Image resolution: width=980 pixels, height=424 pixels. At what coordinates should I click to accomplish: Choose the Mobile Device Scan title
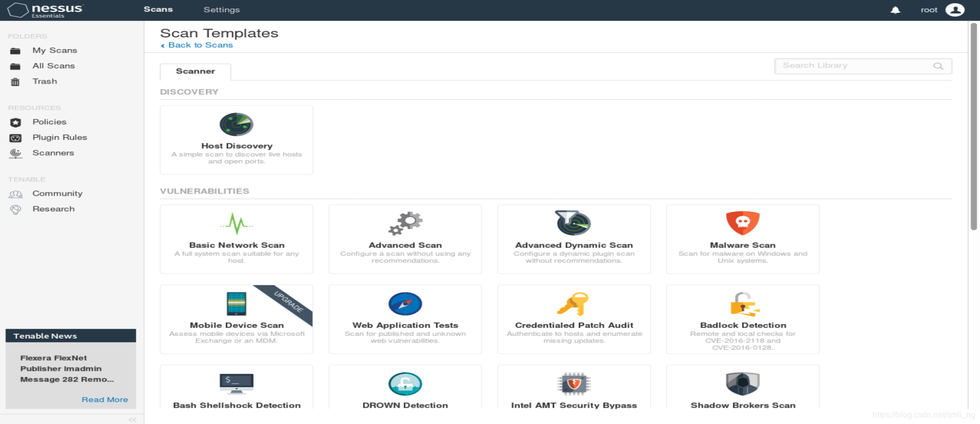pos(237,325)
